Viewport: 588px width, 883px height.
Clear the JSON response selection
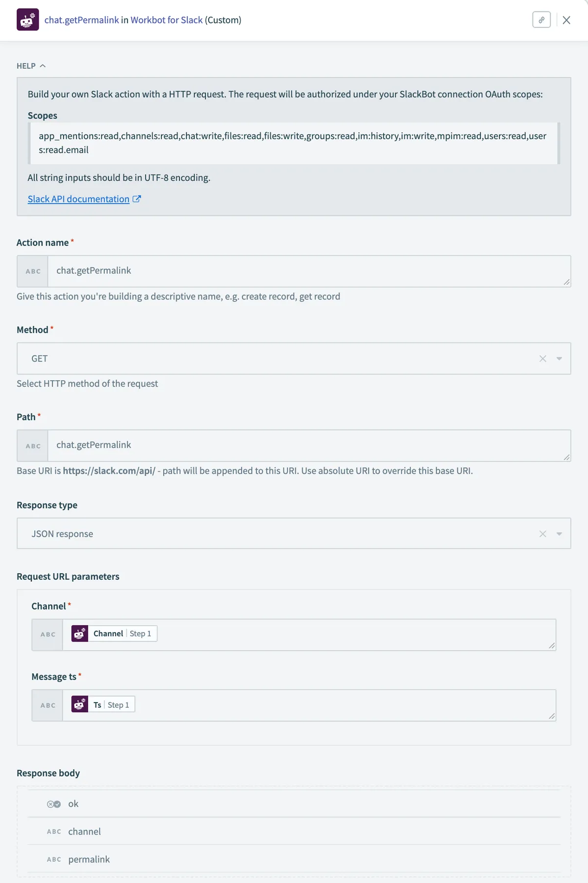pos(542,534)
